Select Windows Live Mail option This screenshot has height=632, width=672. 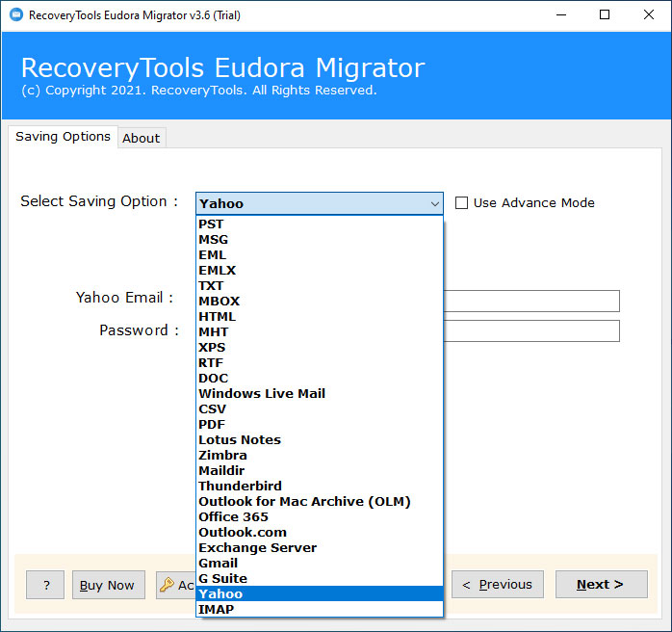tap(320, 394)
